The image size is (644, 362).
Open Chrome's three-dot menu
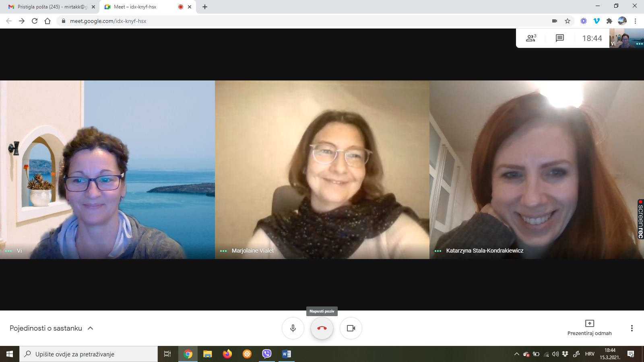click(x=635, y=21)
